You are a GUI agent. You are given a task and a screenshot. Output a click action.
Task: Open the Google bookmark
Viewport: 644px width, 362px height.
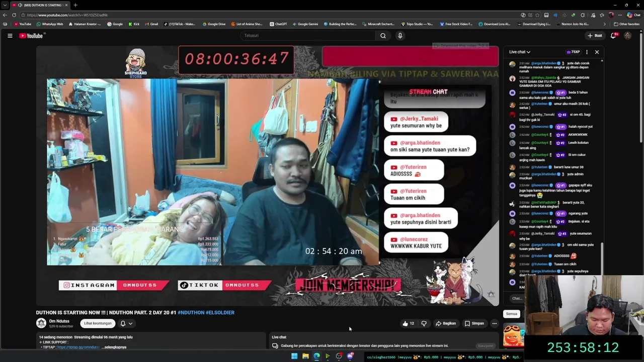tap(115, 24)
